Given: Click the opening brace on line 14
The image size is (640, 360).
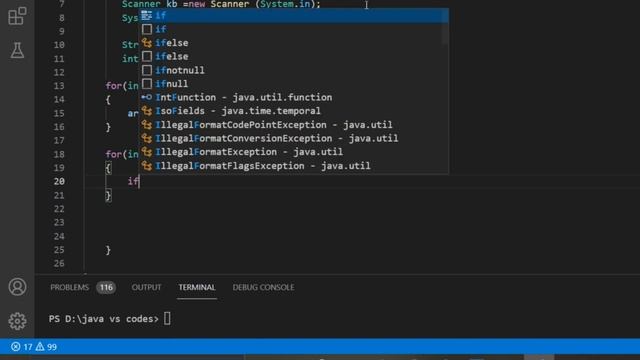Looking at the screenshot, I should click(x=108, y=100).
